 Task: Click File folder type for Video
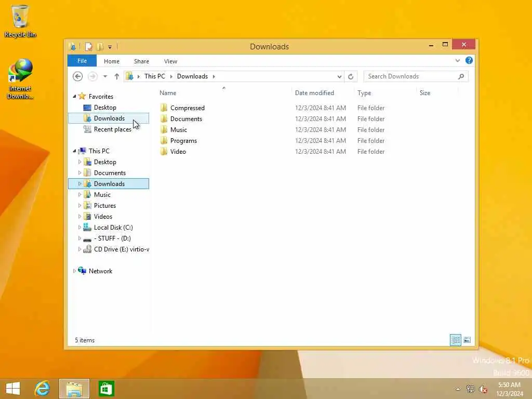(371, 151)
